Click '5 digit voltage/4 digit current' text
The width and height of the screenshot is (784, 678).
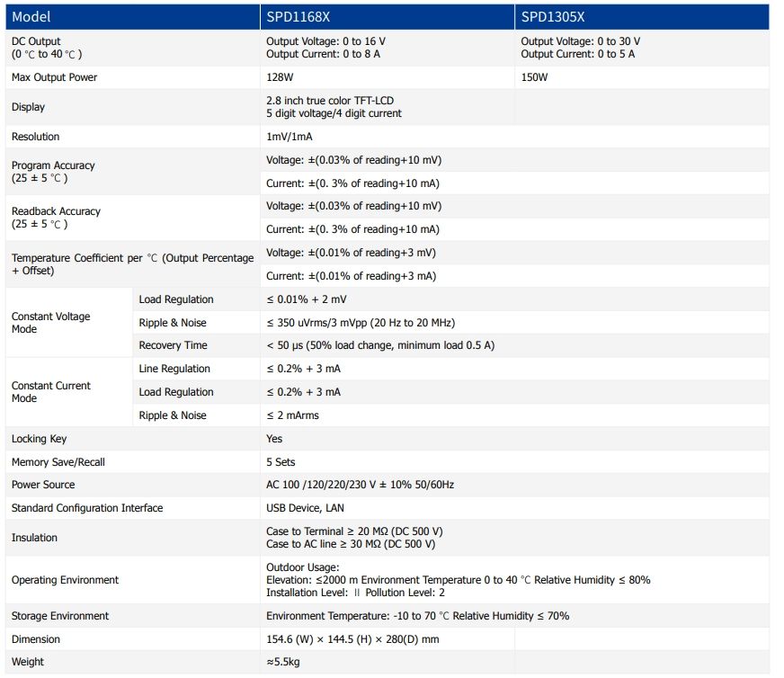tap(334, 113)
